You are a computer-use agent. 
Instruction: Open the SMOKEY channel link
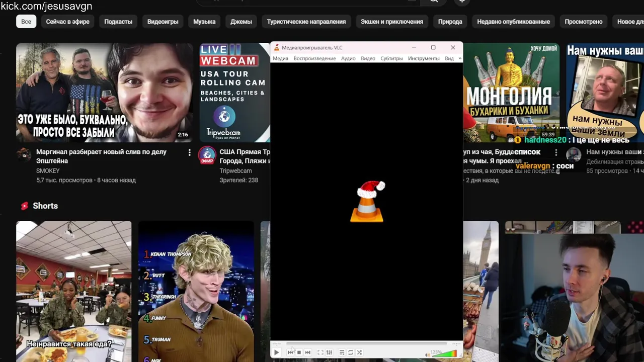[48, 171]
